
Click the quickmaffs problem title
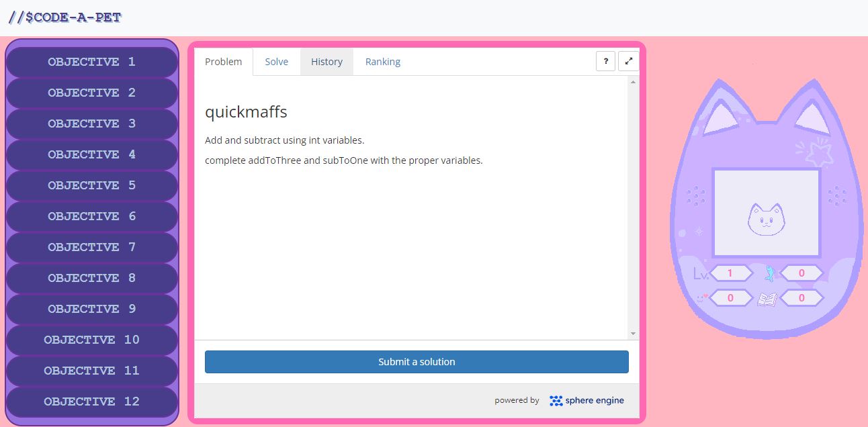pyautogui.click(x=246, y=112)
